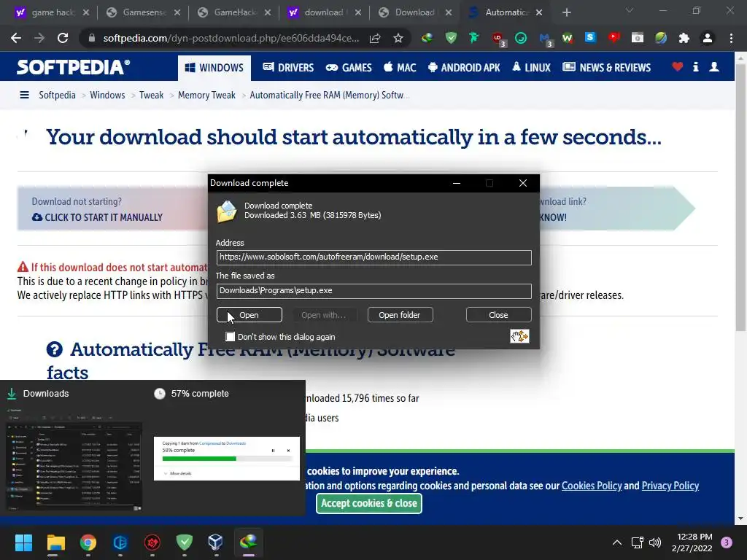Click the share page icon in address bar

click(375, 38)
